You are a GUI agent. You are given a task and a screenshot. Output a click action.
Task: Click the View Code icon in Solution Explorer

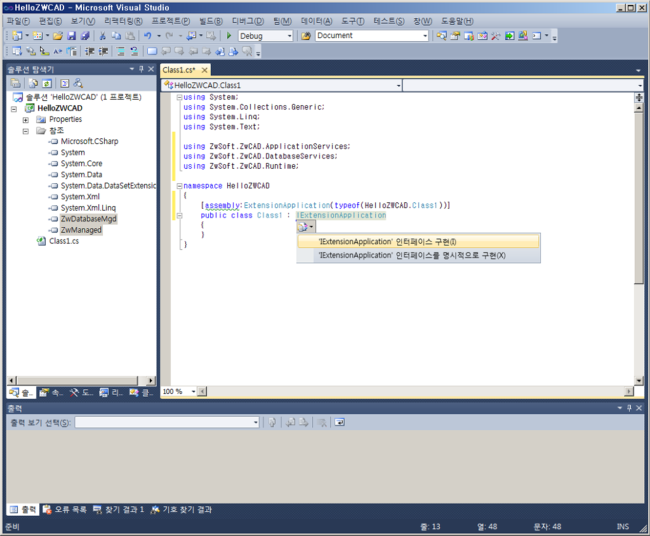coord(65,83)
